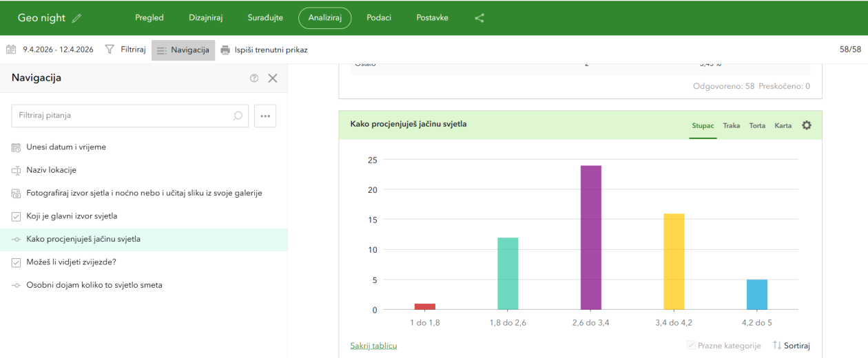The height and width of the screenshot is (358, 868).
Task: Open the Dizajniraj tab
Action: [x=206, y=18]
